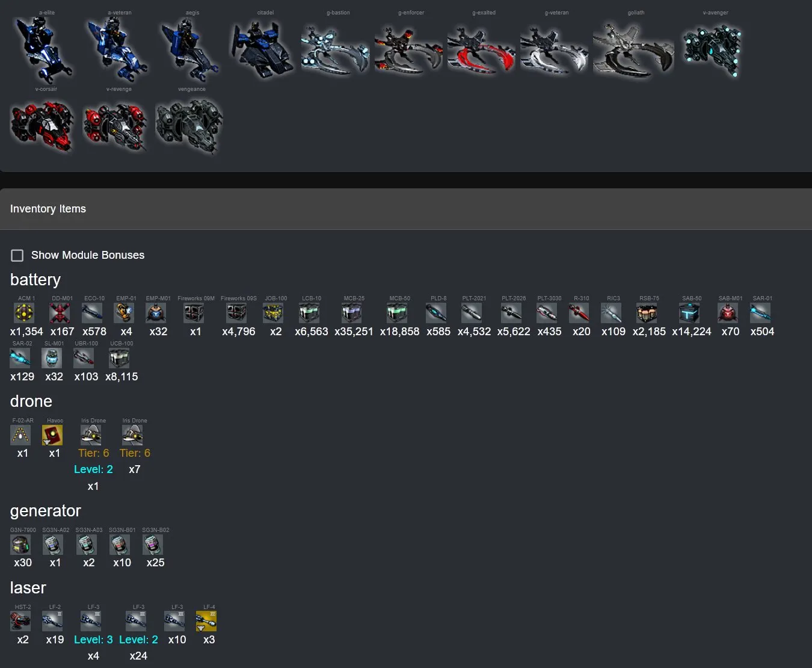Click the LF-2 laser icon

click(52, 622)
